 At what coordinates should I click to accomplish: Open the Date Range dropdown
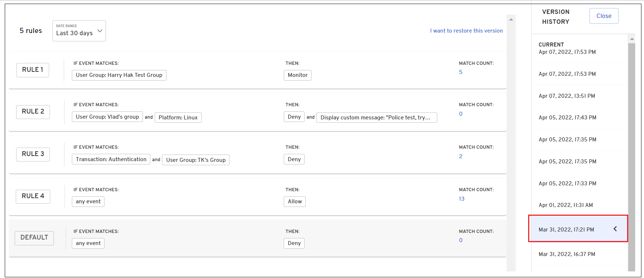coord(79,31)
